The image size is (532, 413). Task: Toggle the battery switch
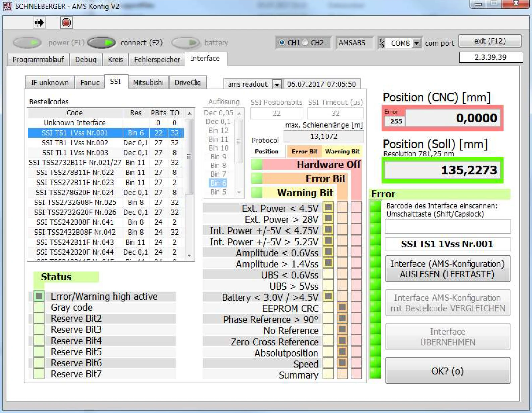point(185,43)
